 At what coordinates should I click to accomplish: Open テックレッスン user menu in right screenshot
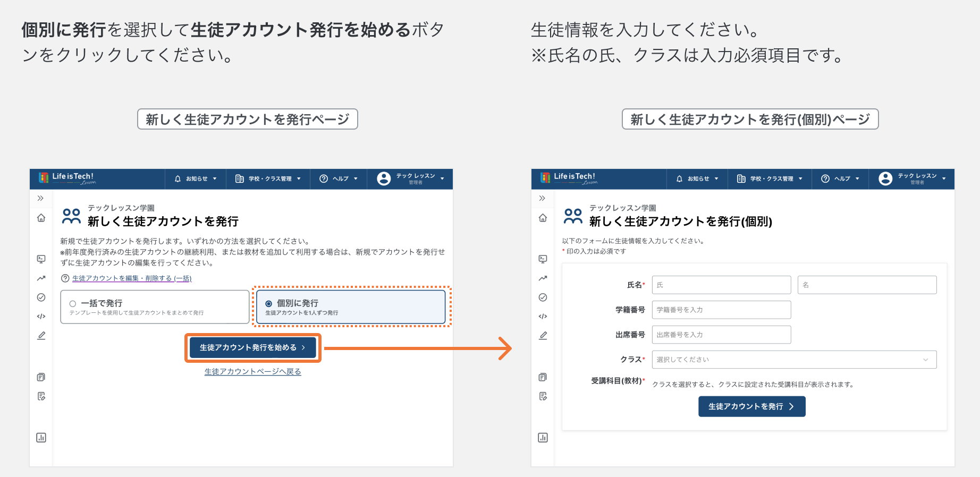click(912, 179)
